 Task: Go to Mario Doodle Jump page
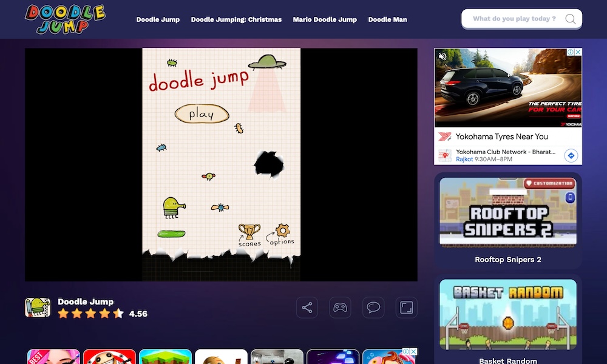click(325, 19)
